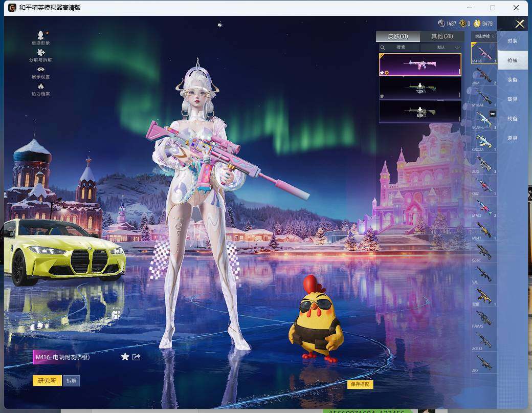
Task: Click the 9479 gold coin icon
Action: (477, 24)
